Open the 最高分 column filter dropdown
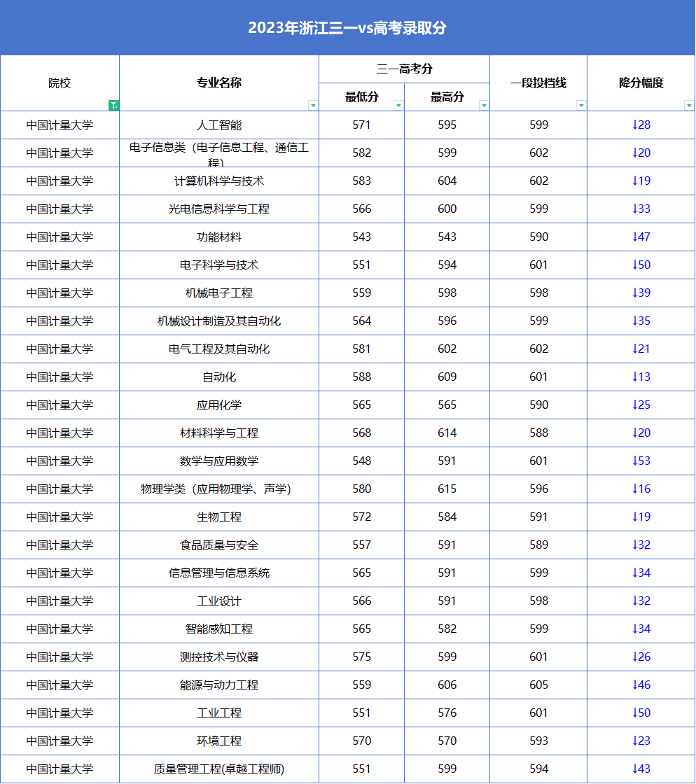The image size is (696, 784). [483, 105]
